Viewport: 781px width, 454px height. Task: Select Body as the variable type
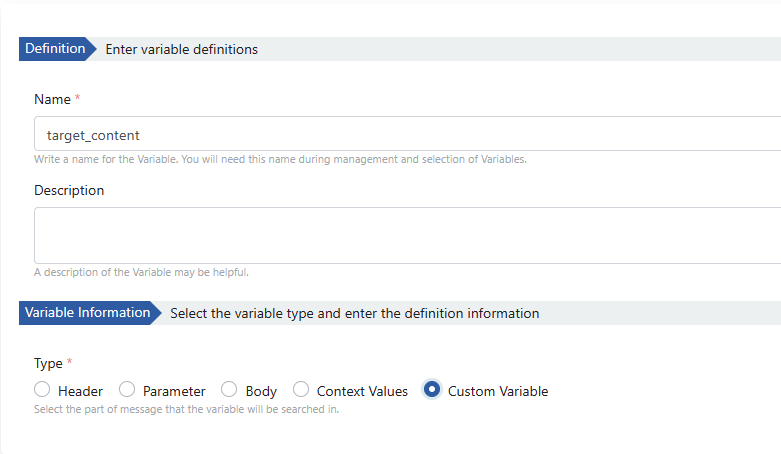pos(229,390)
